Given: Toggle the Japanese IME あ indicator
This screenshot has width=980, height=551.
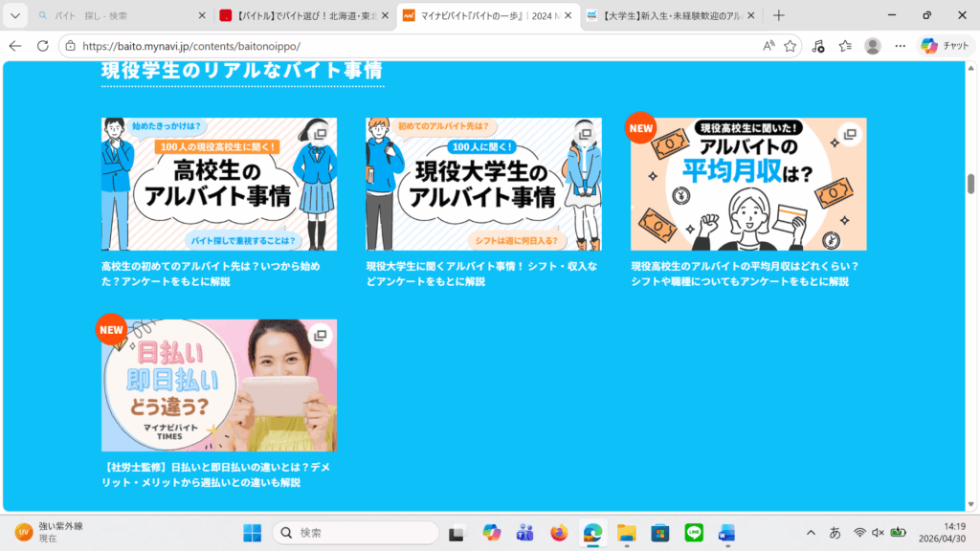Looking at the screenshot, I should 835,533.
